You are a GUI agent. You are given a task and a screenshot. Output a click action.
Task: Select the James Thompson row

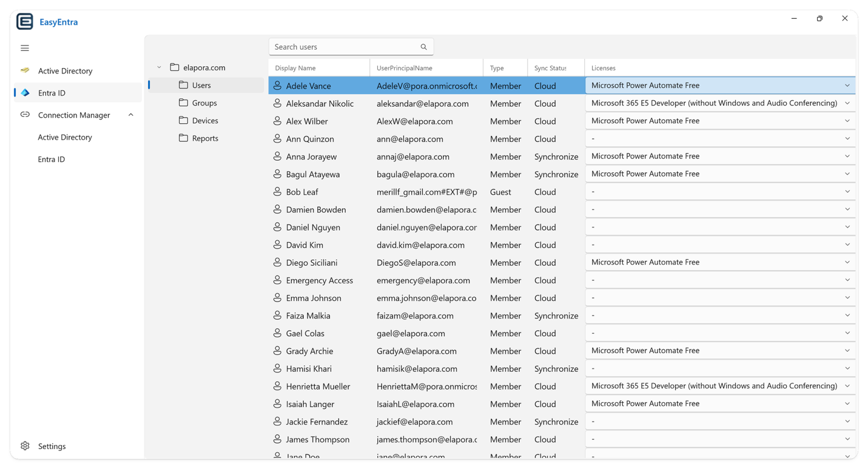click(562, 439)
